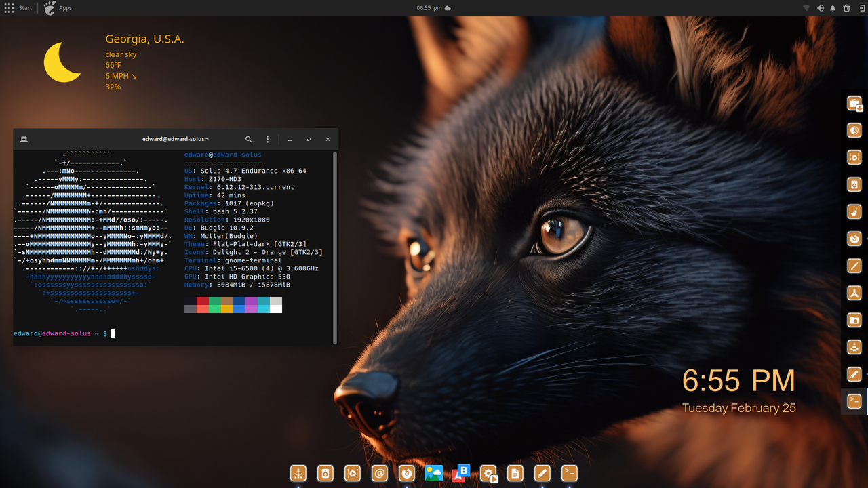Click the Theme line Flat-Plat-dark
This screenshot has height=488, width=868.
tap(245, 244)
